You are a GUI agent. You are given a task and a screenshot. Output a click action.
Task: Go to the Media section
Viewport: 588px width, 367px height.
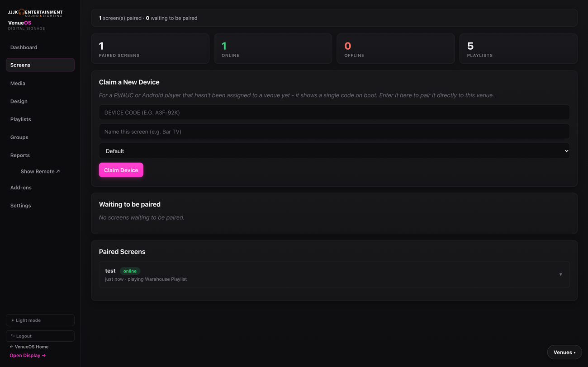pyautogui.click(x=40, y=83)
